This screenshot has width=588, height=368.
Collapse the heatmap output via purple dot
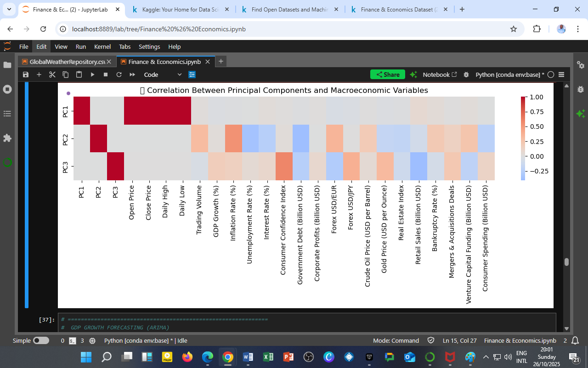(68, 93)
